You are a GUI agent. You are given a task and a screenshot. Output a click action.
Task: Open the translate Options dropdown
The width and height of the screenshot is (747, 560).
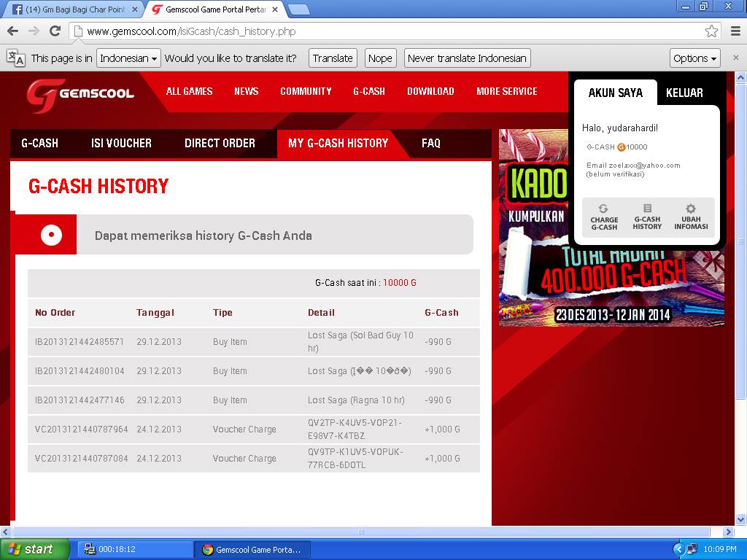694,58
